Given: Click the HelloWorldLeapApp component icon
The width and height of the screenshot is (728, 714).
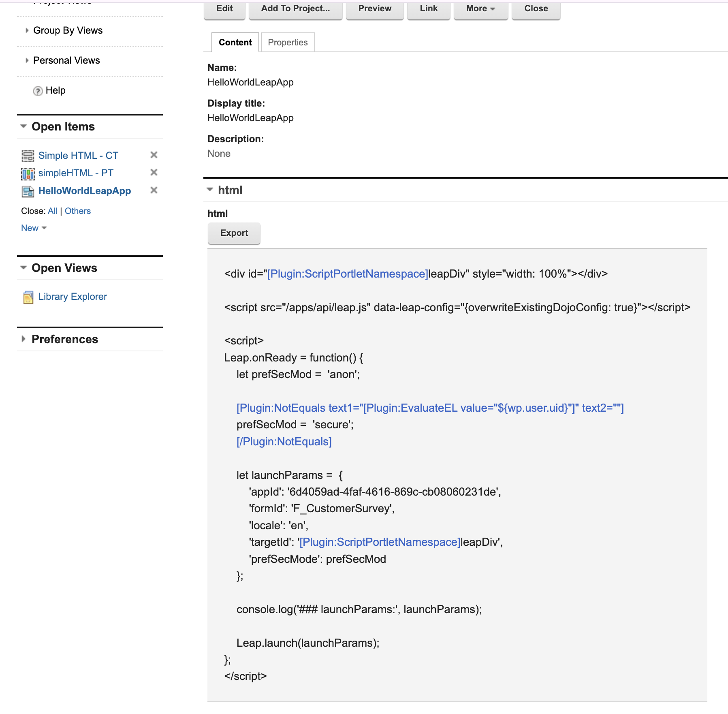Looking at the screenshot, I should pos(28,191).
